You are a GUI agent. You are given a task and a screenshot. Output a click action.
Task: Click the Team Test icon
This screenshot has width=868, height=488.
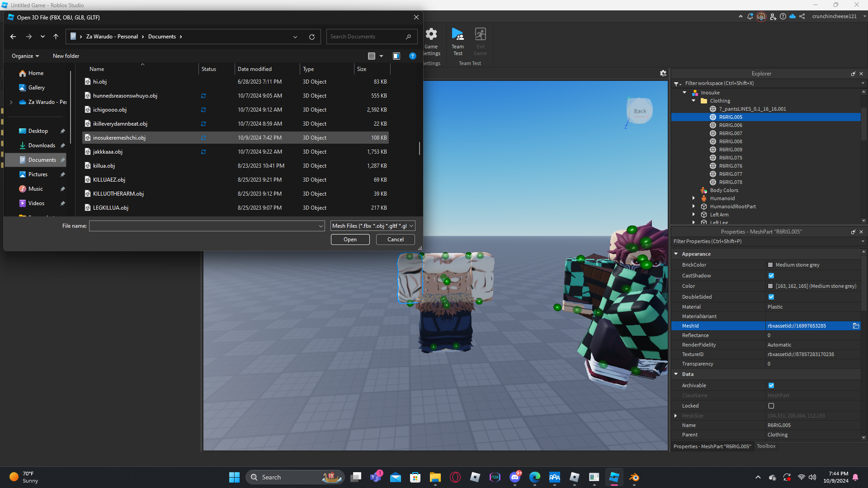click(458, 34)
